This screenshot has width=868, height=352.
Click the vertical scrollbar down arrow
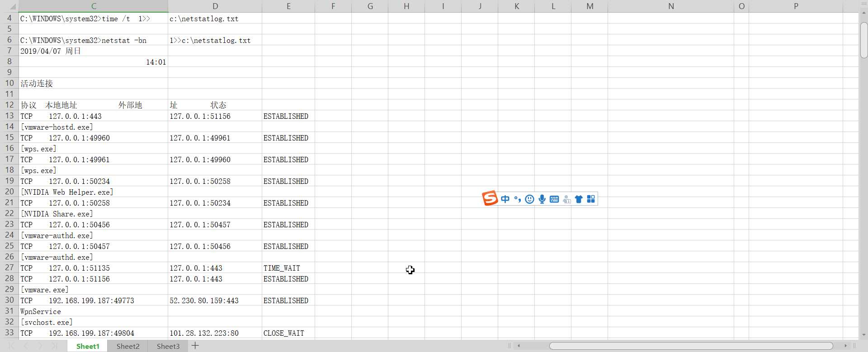coord(863,335)
